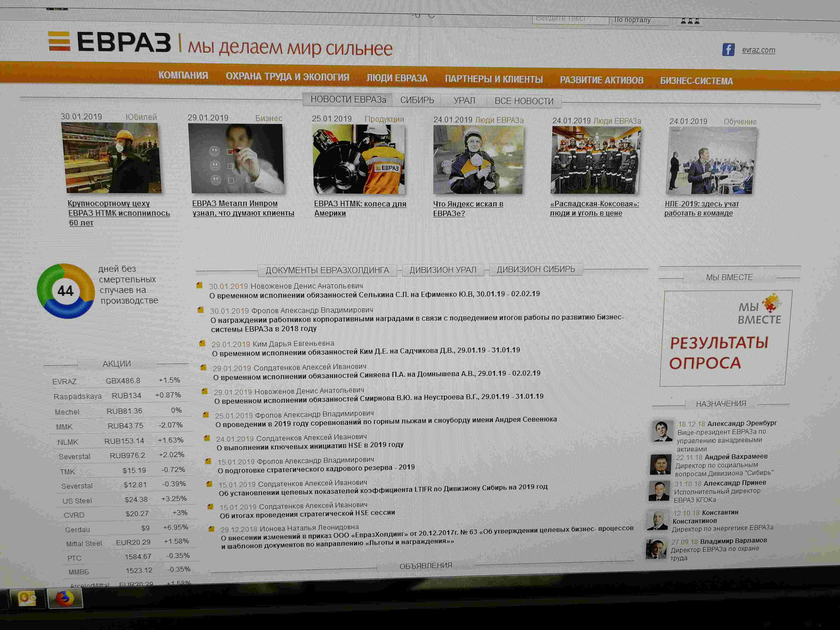Select the ДОКУМЕНТЫ ЕВРАЗХОЛДИНГА tab
The width and height of the screenshot is (840, 630).
click(x=327, y=270)
